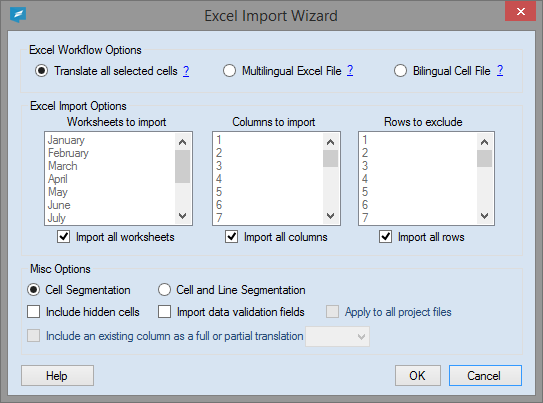Viewport: 543px width, 403px height.
Task: Open the existing column translation dropdown
Action: (337, 336)
